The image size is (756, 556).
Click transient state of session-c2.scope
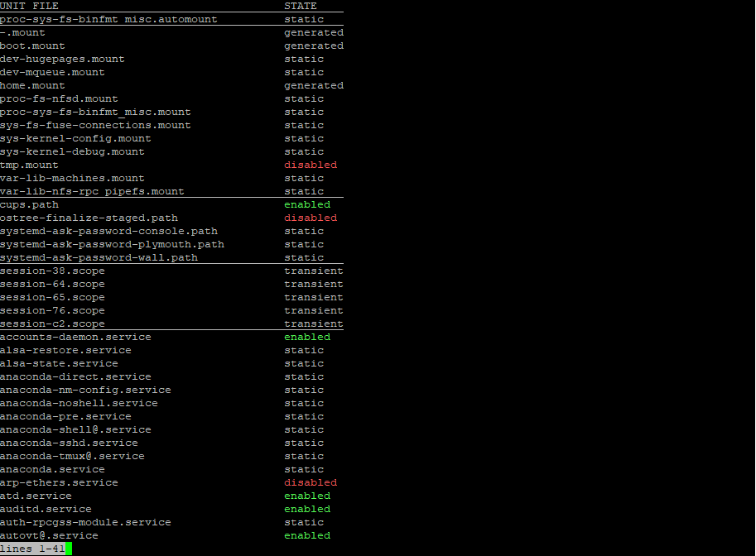tap(314, 324)
